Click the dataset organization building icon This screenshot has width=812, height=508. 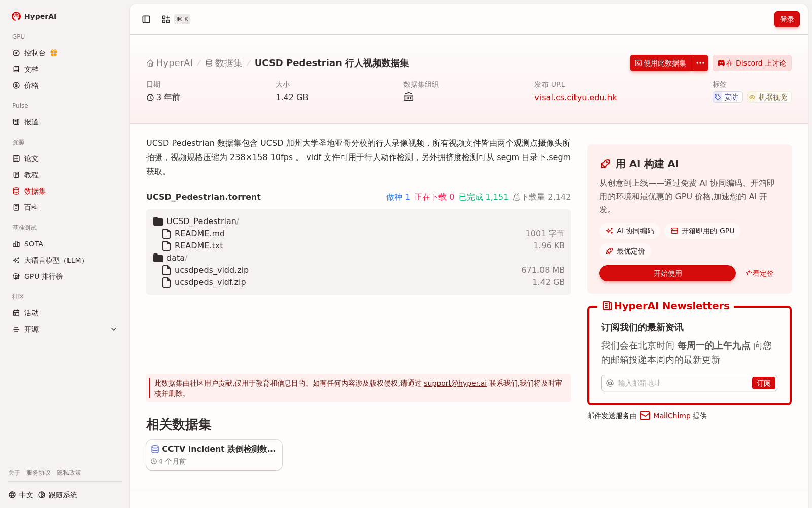tap(409, 97)
